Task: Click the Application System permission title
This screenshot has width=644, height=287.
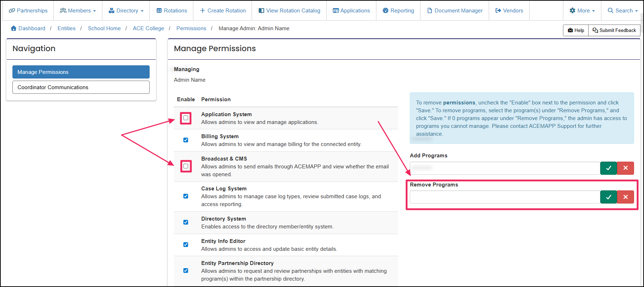Action: (226, 114)
